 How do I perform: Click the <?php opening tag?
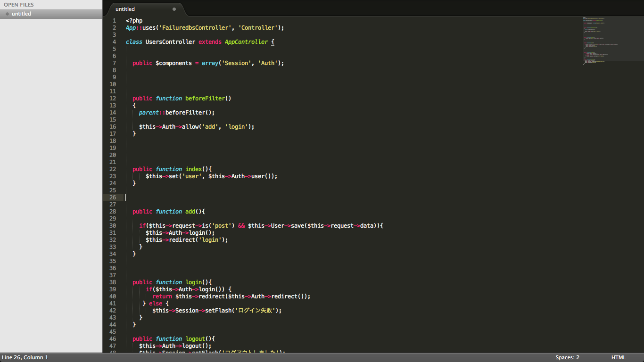(x=134, y=21)
